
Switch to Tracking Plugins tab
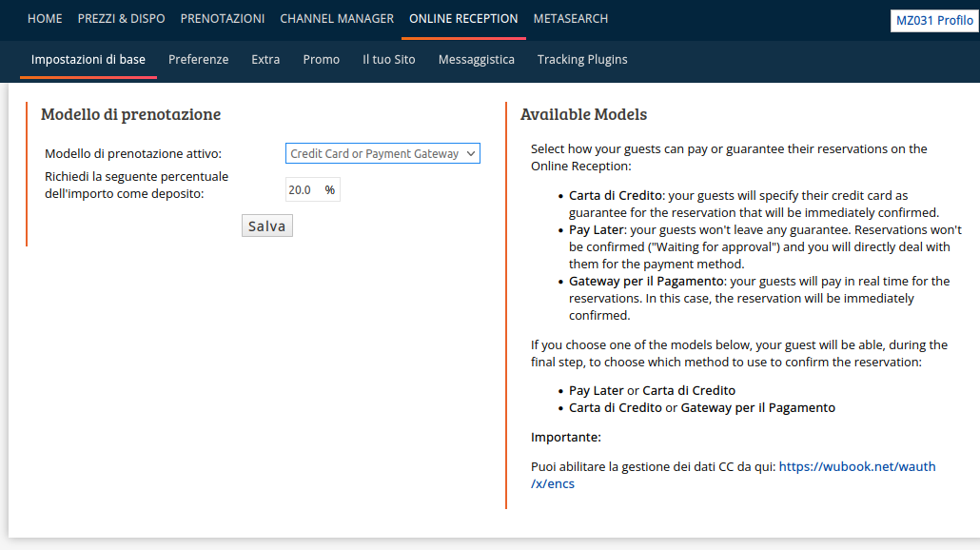point(582,60)
